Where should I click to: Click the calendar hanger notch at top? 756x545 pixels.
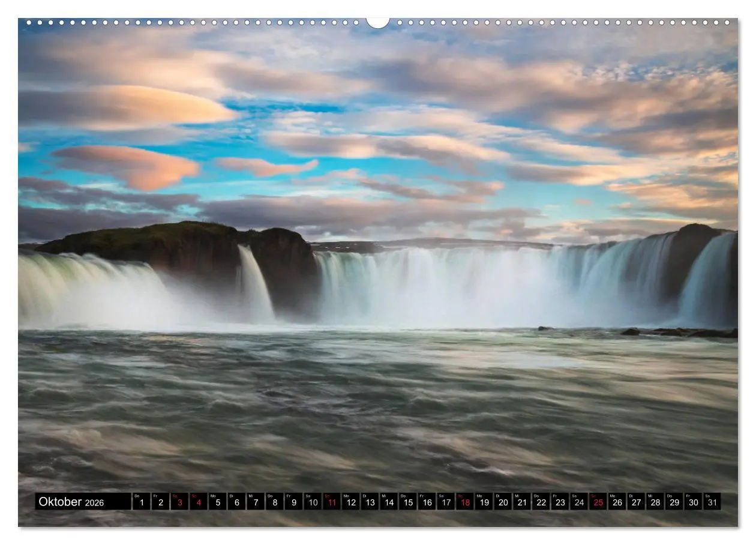pos(378,22)
